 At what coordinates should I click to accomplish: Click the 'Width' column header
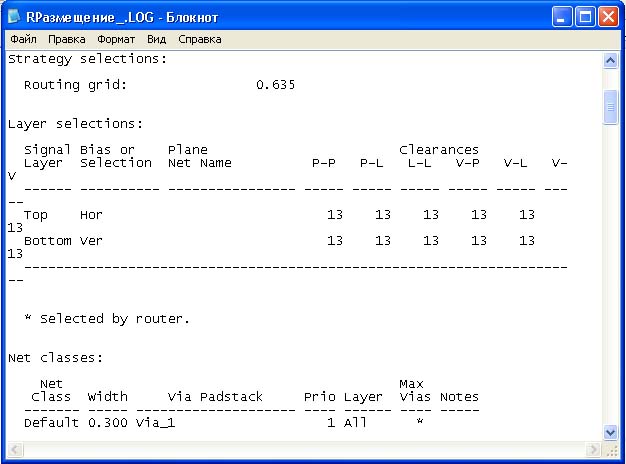click(108, 397)
